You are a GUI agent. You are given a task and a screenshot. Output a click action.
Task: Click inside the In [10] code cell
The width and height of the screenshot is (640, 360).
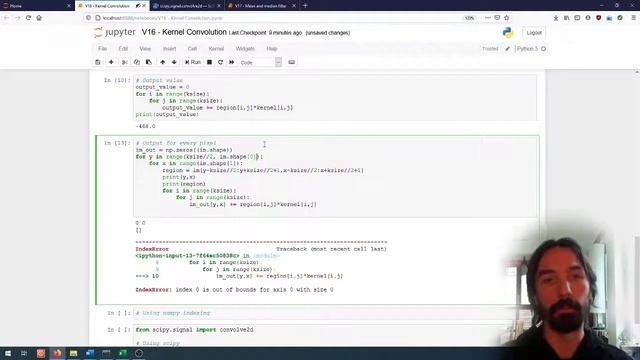point(335,97)
